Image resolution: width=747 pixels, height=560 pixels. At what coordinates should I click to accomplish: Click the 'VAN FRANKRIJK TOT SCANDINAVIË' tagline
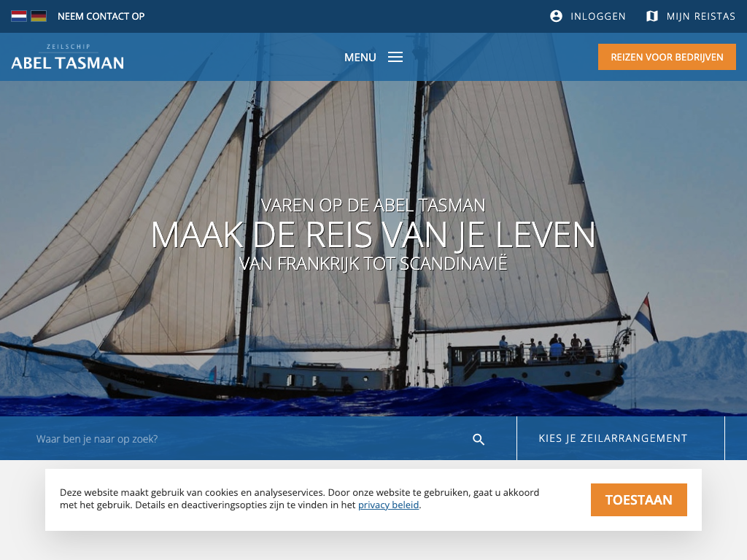[x=373, y=263]
